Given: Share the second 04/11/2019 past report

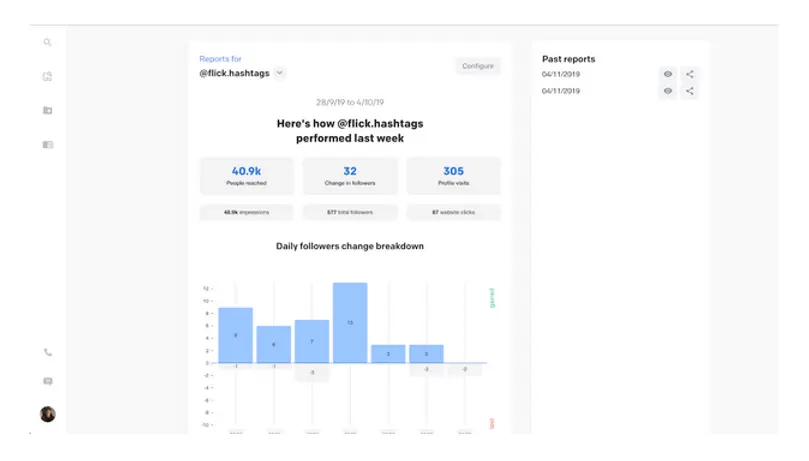Looking at the screenshot, I should (x=690, y=91).
